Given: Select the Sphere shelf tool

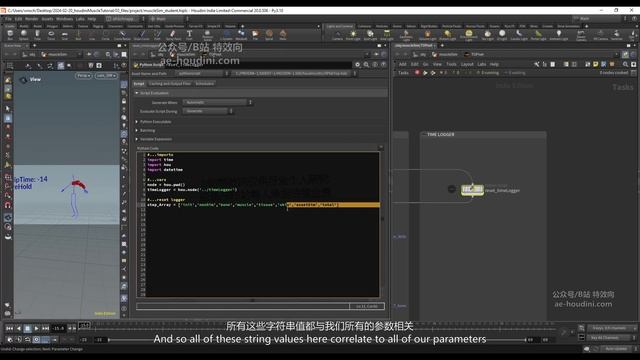Looking at the screenshot, I should click(x=24, y=35).
